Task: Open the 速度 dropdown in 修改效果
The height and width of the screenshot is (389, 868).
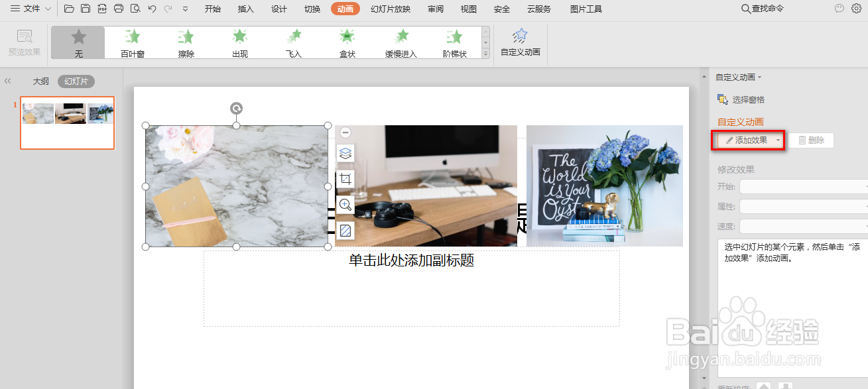Action: [x=804, y=227]
